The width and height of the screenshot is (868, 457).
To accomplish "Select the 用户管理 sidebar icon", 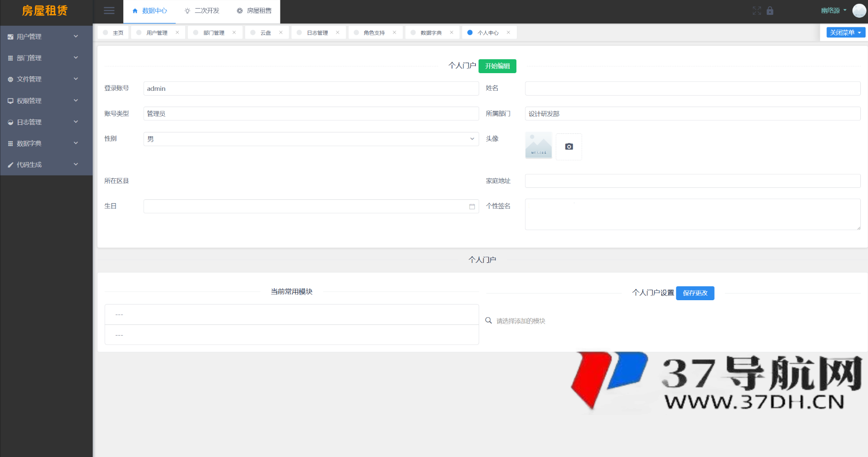I will (x=10, y=36).
